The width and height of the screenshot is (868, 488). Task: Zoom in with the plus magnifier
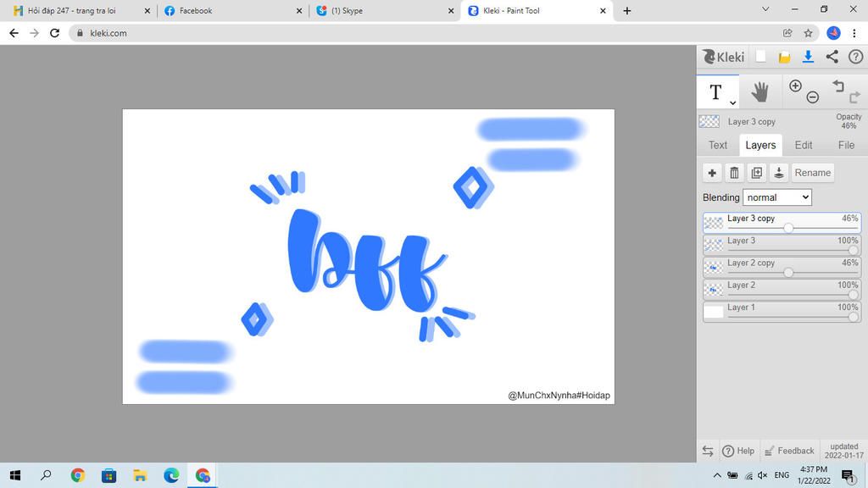[x=795, y=86]
